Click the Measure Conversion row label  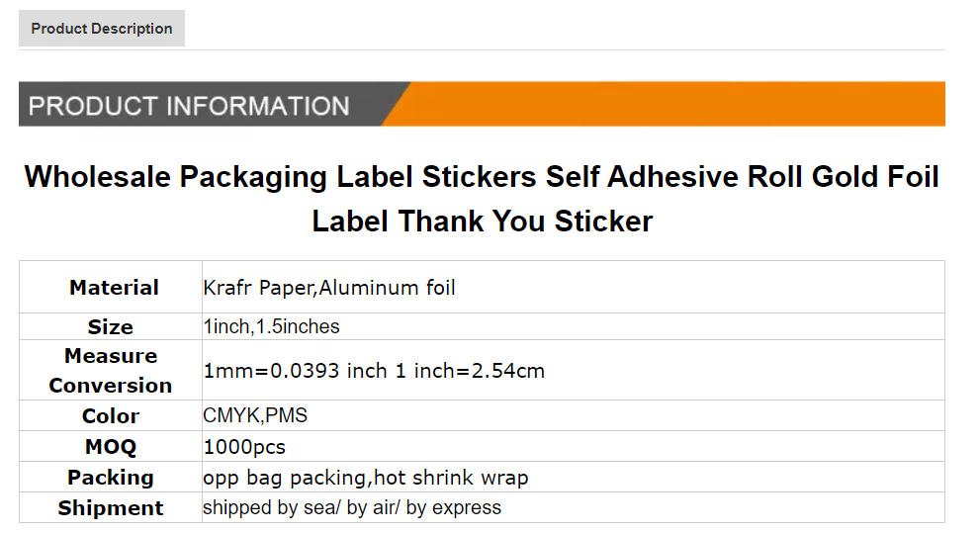point(111,370)
